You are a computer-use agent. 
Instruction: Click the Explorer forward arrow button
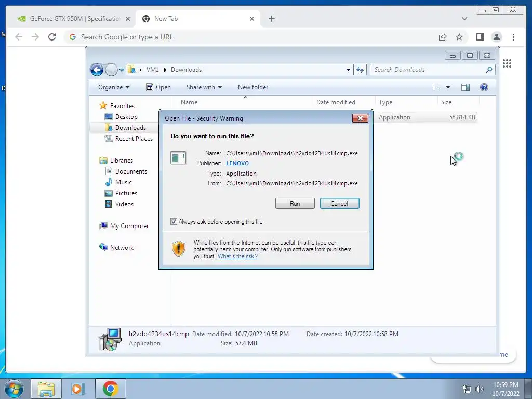[x=111, y=70]
